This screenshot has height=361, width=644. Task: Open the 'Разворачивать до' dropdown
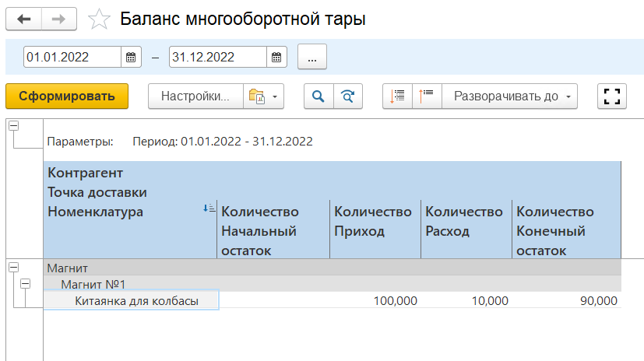[509, 96]
